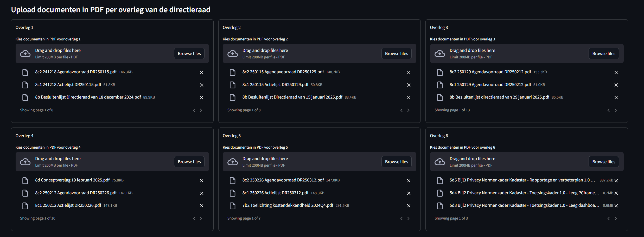Delete 8d Conceptverslag 19 februari 2025.pdf

(x=201, y=181)
